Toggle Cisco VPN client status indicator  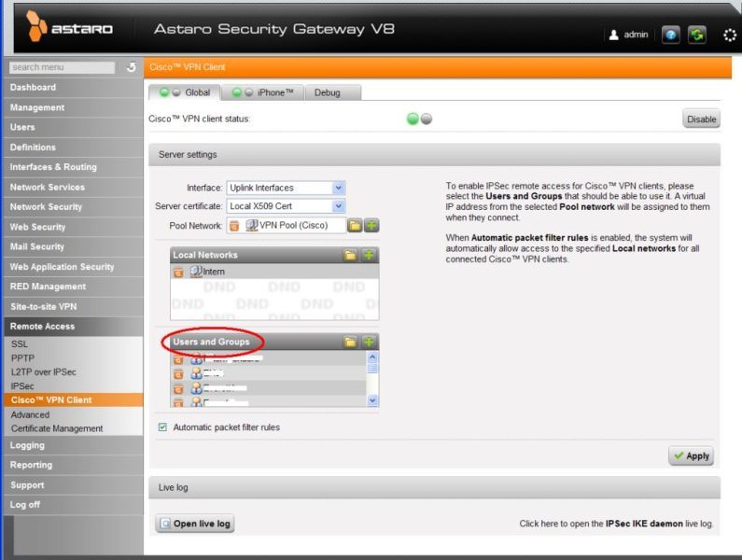tap(419, 119)
